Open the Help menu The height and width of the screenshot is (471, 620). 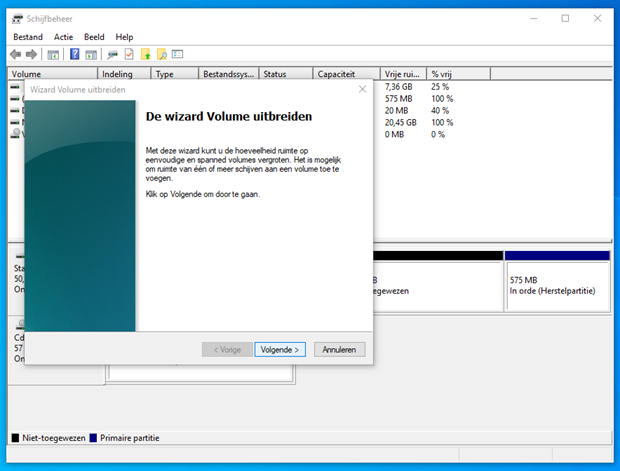pyautogui.click(x=124, y=37)
